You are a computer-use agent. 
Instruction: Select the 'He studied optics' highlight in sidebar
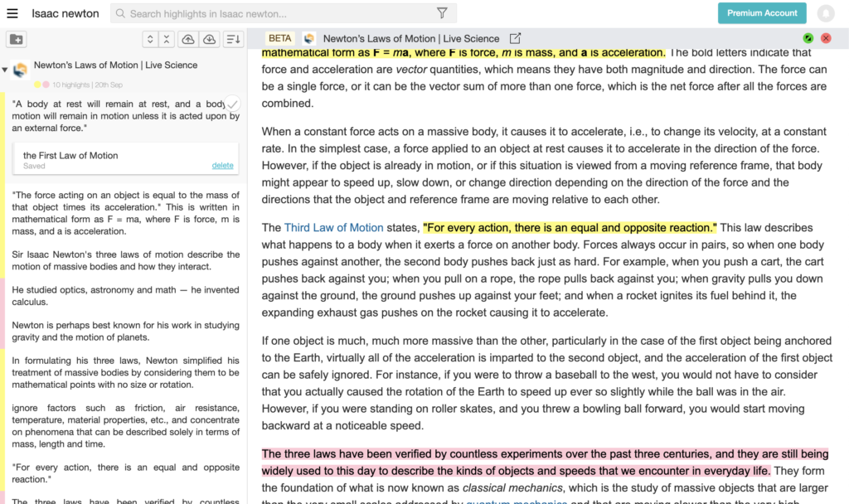pyautogui.click(x=126, y=296)
